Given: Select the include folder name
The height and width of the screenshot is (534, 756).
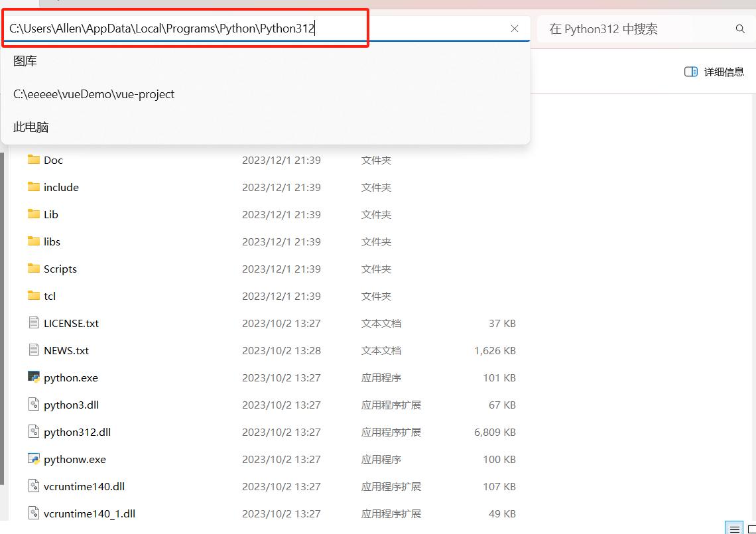Looking at the screenshot, I should 61,187.
